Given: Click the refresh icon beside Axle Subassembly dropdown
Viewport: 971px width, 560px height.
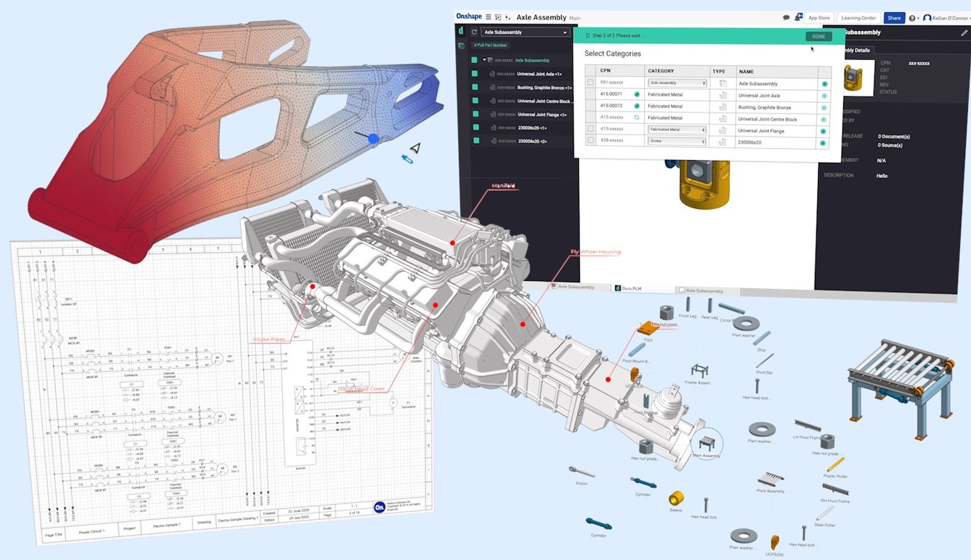Looking at the screenshot, I should click(x=474, y=32).
